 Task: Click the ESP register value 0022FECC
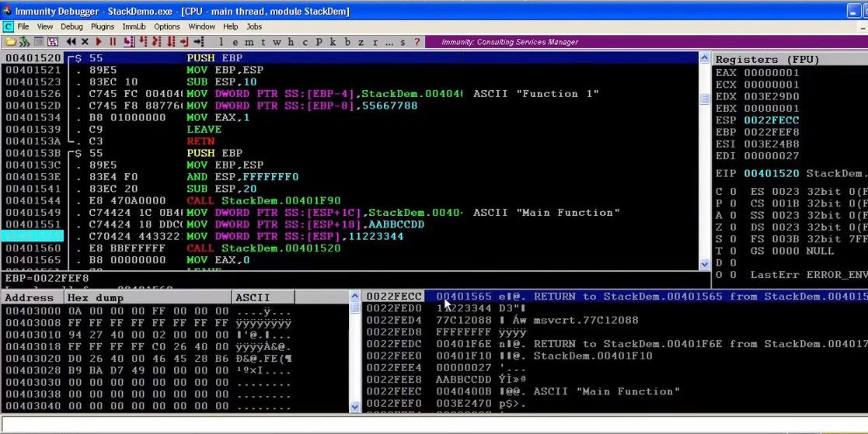point(771,120)
